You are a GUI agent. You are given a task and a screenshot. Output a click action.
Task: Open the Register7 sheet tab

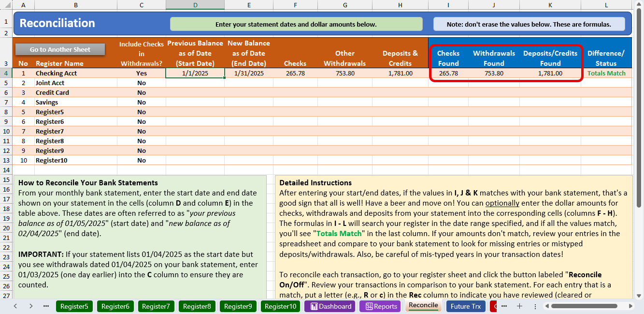(156, 306)
